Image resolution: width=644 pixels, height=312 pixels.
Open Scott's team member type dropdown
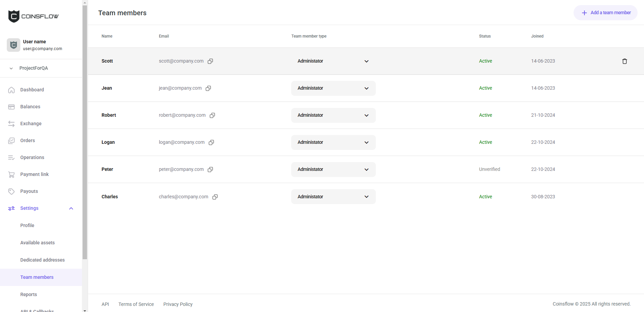333,61
